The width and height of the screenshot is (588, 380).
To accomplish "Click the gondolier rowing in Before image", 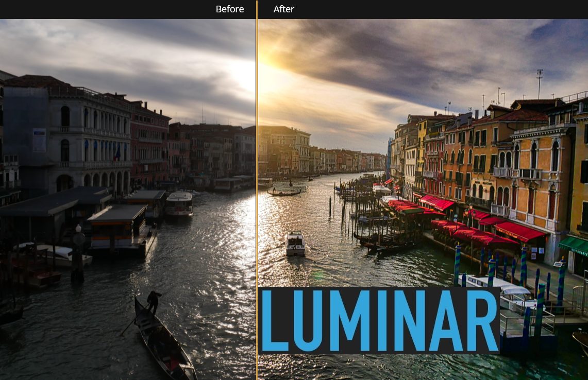I will [153, 302].
